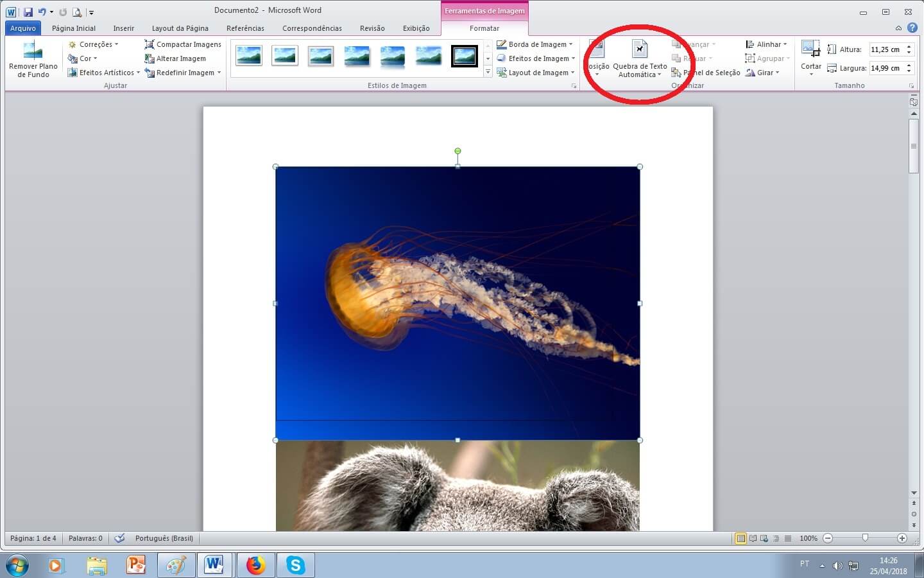Image resolution: width=924 pixels, height=578 pixels.
Task: Expand the Correções dropdown
Action: [x=94, y=44]
